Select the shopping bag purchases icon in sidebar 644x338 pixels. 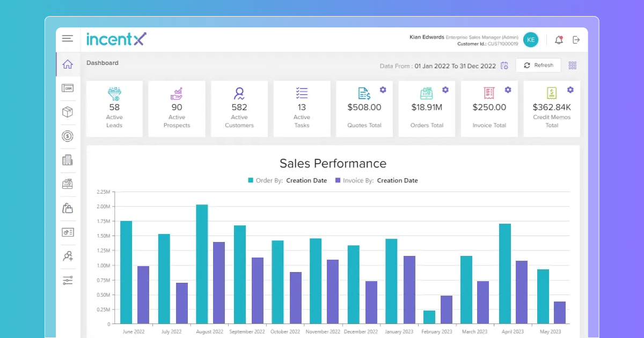click(68, 208)
